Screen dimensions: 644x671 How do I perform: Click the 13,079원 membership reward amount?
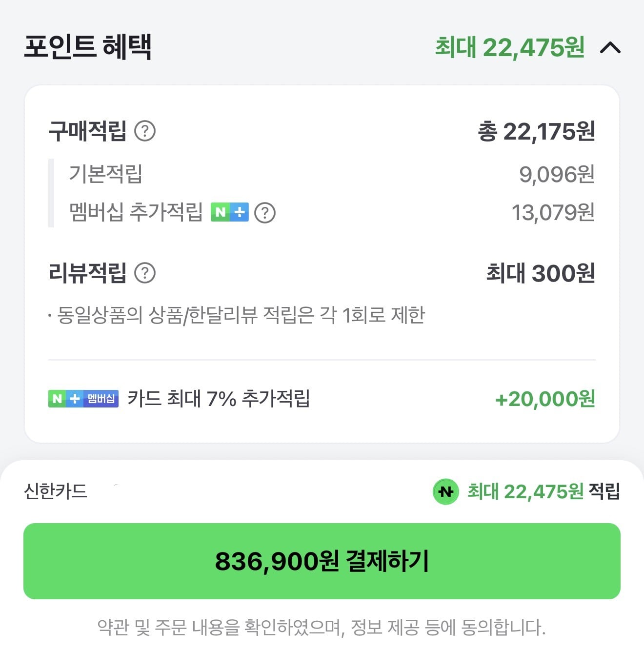[553, 213]
